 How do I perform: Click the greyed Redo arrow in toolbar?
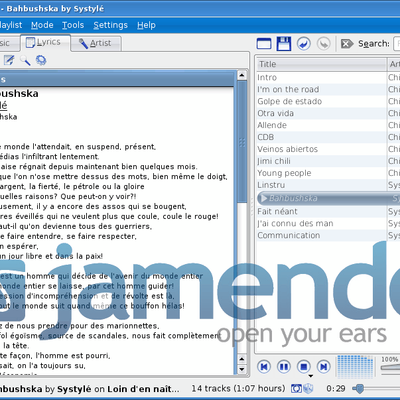click(323, 44)
